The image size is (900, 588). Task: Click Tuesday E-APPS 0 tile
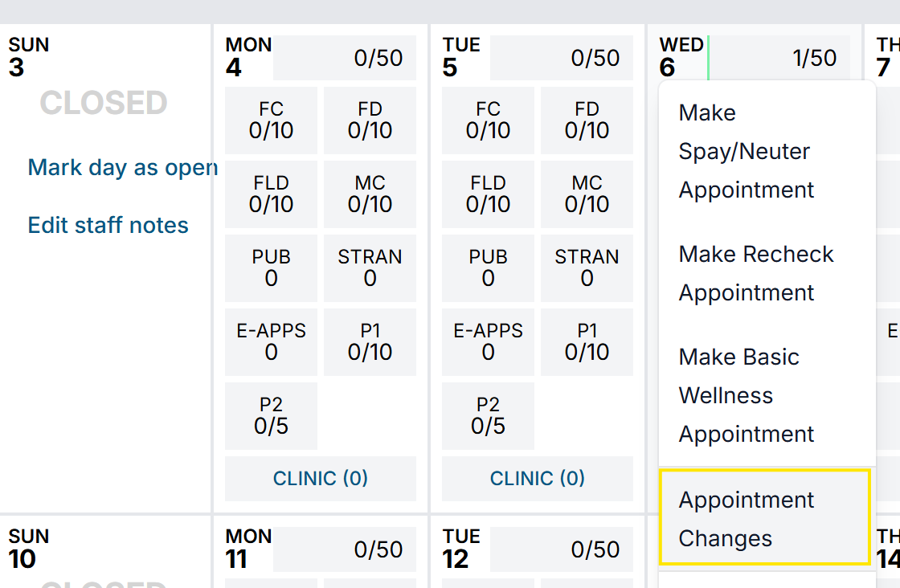488,342
